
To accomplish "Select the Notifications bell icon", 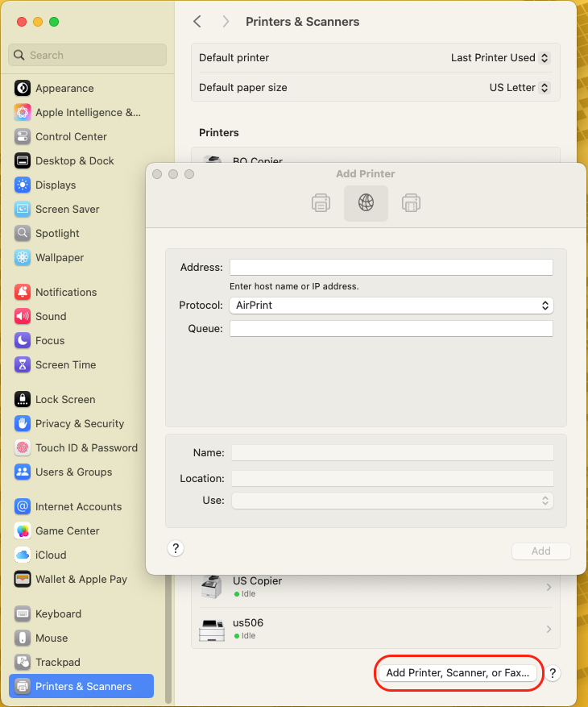I will [22, 292].
